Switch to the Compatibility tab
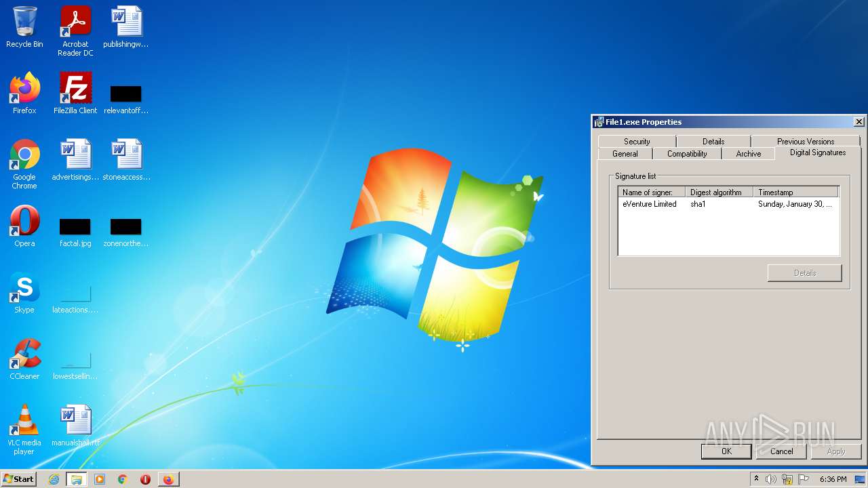This screenshot has width=868, height=488. point(687,154)
